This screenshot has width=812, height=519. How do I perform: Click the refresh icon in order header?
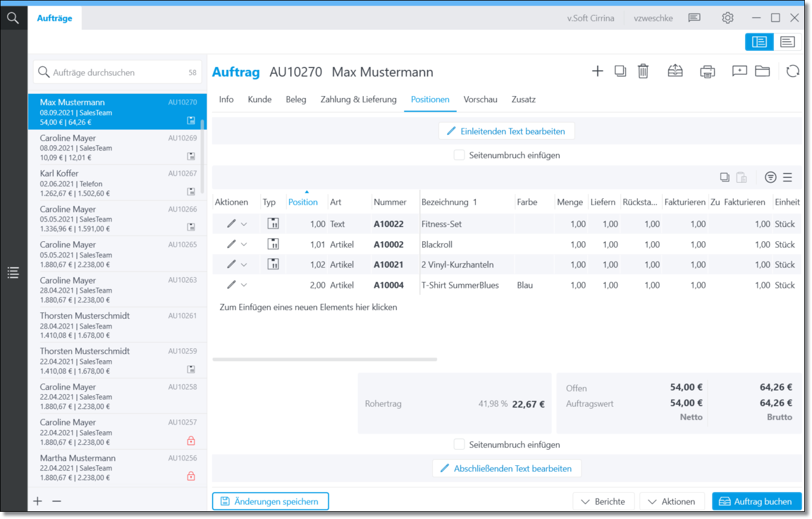point(792,71)
